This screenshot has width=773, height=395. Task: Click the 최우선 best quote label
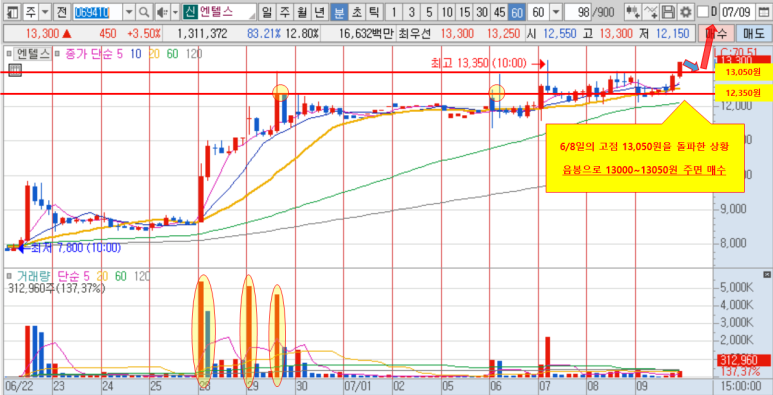[414, 34]
